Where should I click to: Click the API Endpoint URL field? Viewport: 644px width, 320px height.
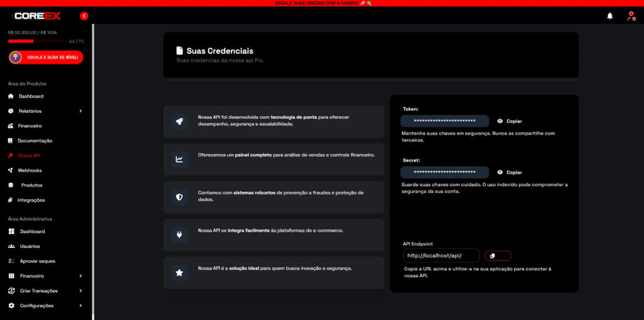click(x=441, y=256)
